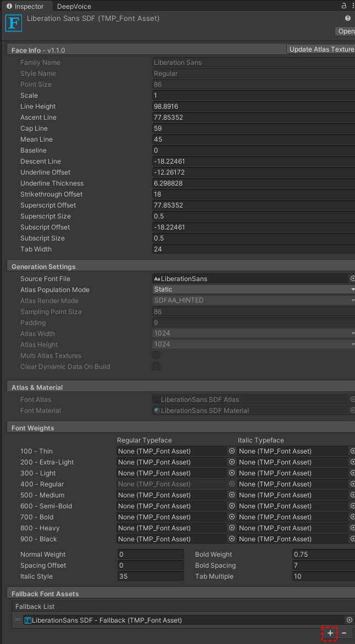This screenshot has height=644, width=355.
Task: Click the Generation Settings section header
Action: coord(181,267)
